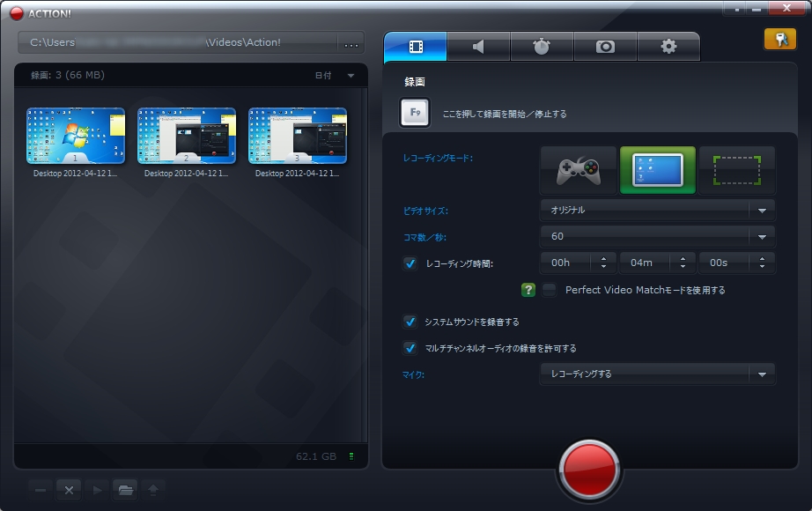
Task: Uncheck マルチチャンネルオーディオの録音を許可する
Action: (410, 348)
